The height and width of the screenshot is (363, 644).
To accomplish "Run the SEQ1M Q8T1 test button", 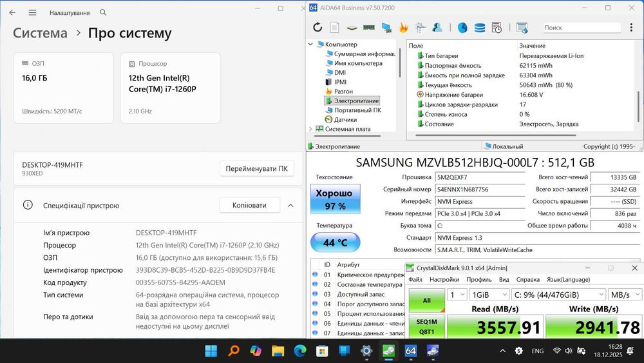I will pos(427,326).
